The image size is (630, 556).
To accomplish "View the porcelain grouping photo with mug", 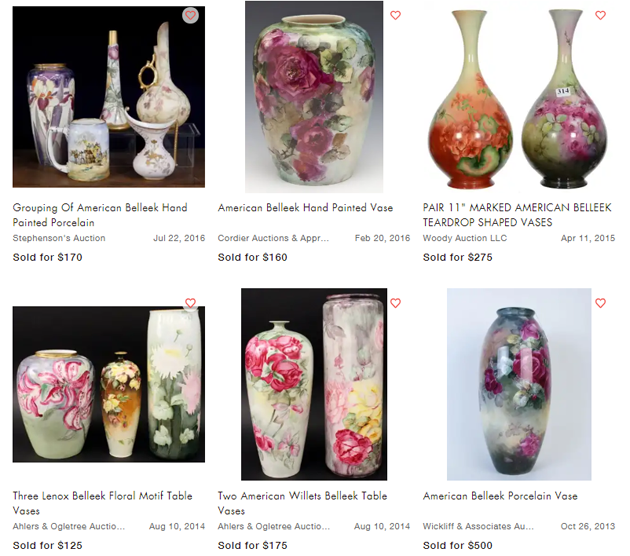I will [x=108, y=97].
